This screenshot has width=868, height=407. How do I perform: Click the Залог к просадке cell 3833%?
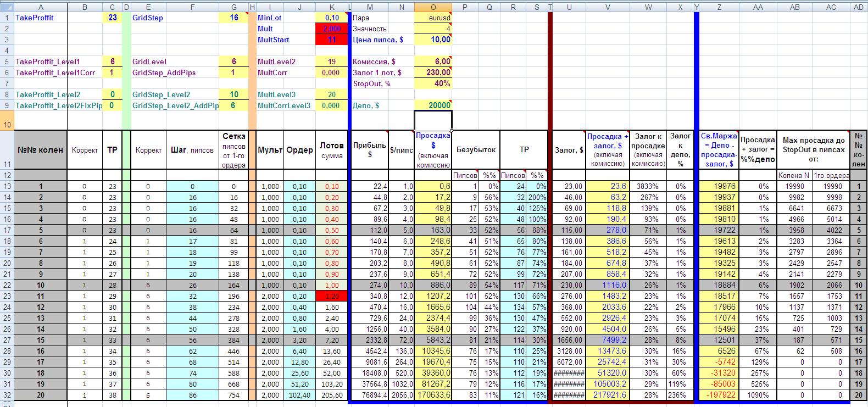click(x=648, y=186)
